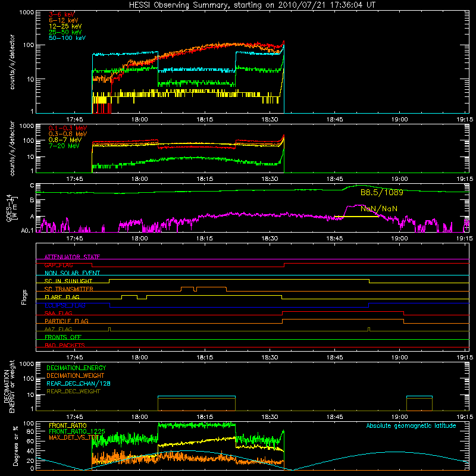The height and width of the screenshot is (476, 476).
Task: Click the REAR_DEC_WEIGHT legend label
Action: click(73, 392)
